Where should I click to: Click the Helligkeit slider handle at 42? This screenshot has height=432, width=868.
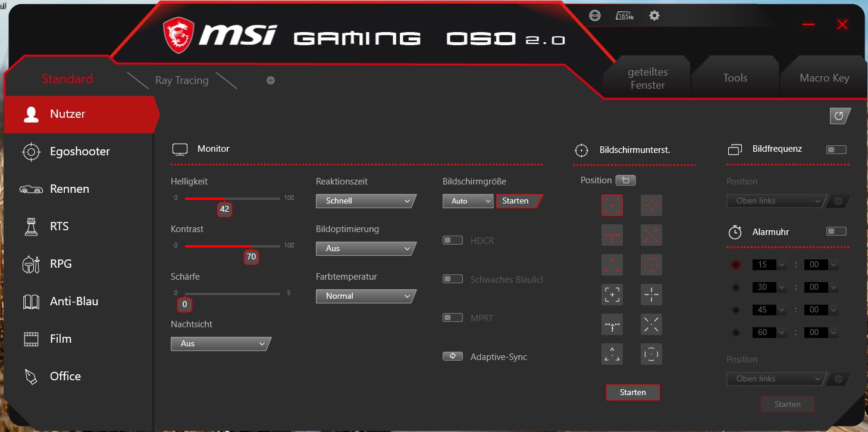225,209
